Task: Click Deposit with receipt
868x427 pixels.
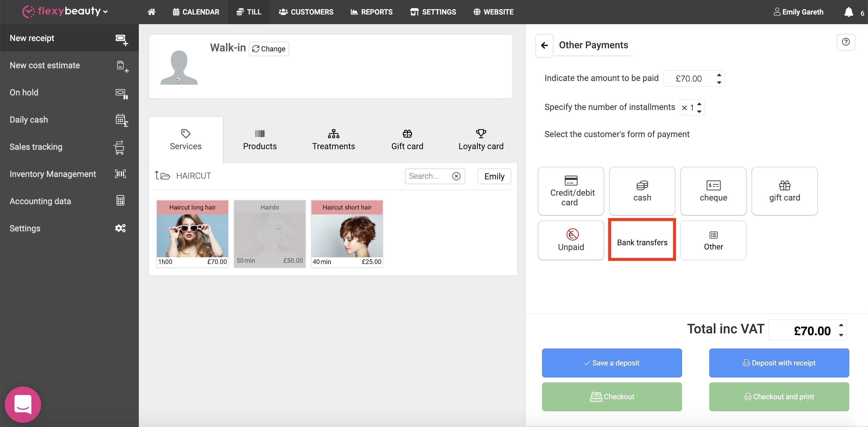Action: tap(779, 363)
